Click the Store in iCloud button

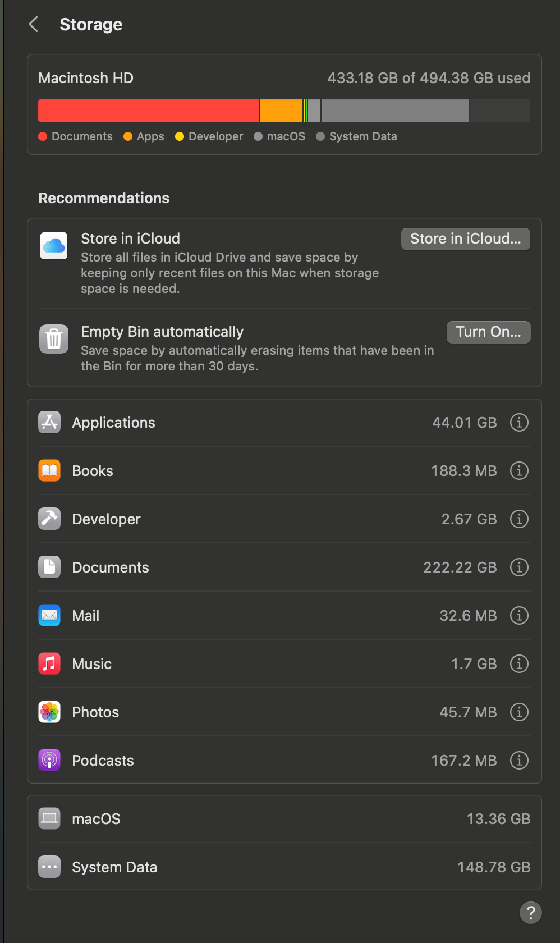(x=465, y=239)
